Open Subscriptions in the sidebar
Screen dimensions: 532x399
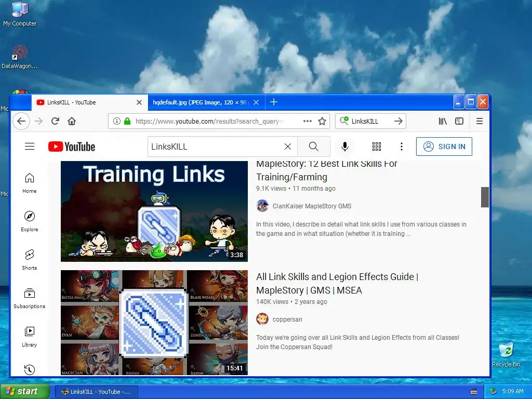(x=30, y=298)
